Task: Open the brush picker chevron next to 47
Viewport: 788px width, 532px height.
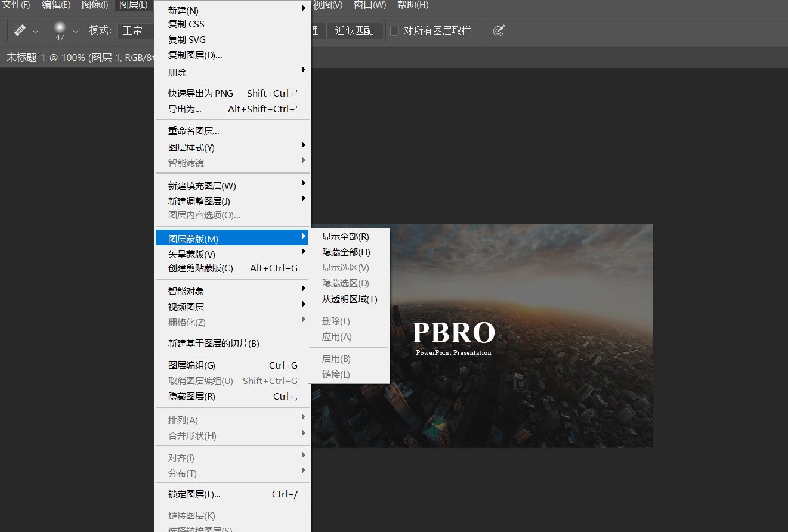Action: pos(75,30)
